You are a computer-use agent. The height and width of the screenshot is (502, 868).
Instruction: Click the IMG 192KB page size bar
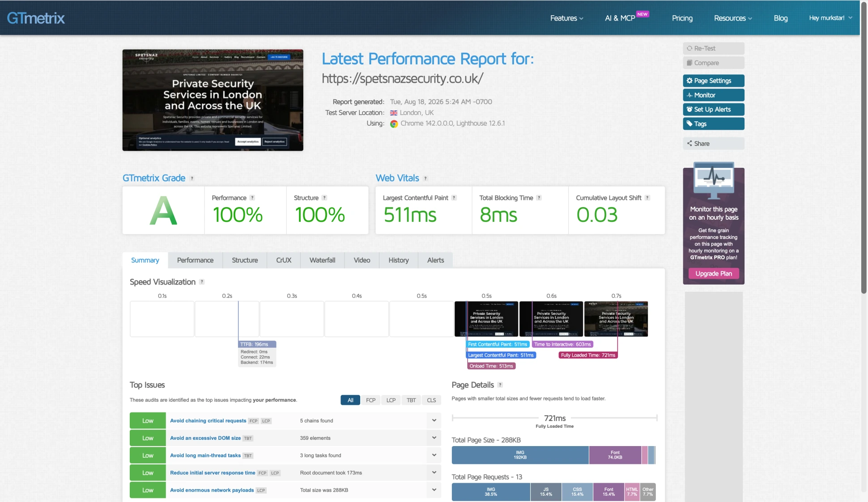(520, 455)
